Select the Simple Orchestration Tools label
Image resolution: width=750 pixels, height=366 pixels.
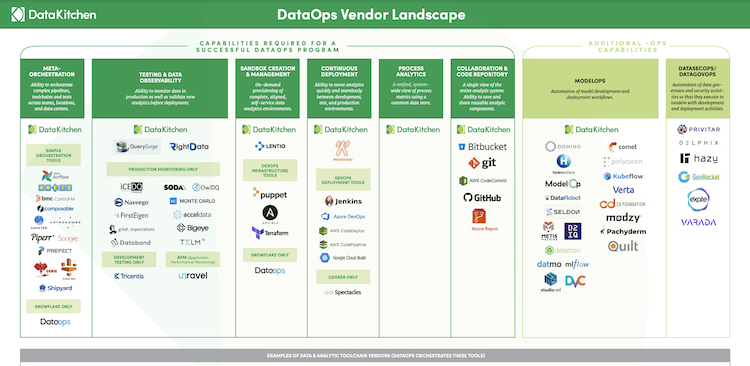[53, 155]
